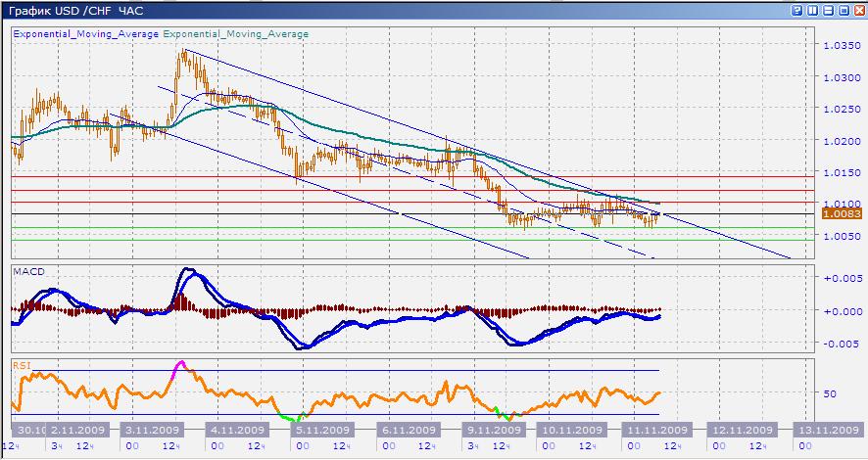Select the 3.11.2009 date marker

point(150,430)
